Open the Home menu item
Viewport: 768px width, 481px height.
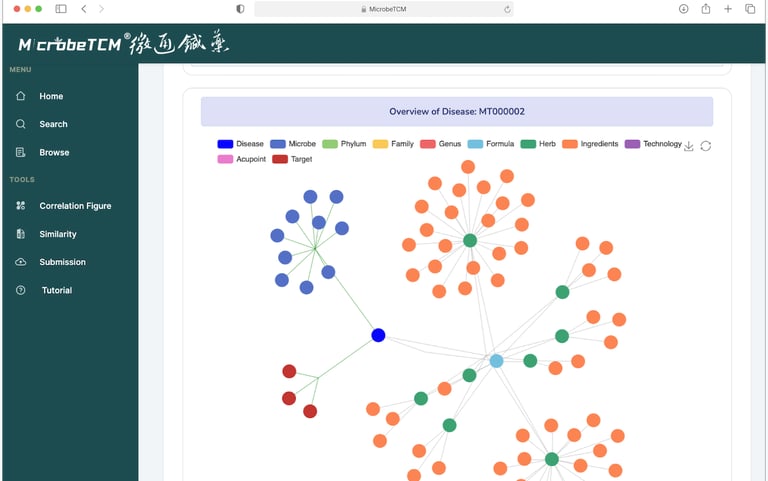pyautogui.click(x=51, y=96)
